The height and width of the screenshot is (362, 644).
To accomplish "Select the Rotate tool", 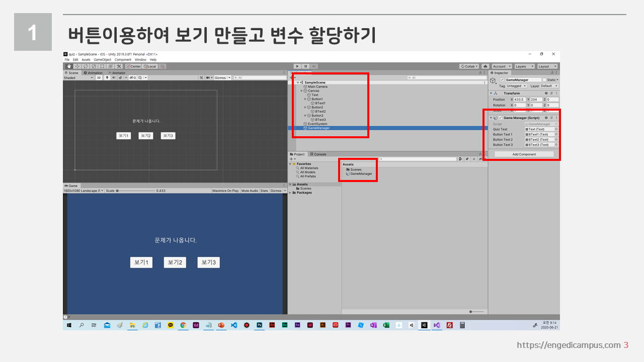I will (86, 66).
